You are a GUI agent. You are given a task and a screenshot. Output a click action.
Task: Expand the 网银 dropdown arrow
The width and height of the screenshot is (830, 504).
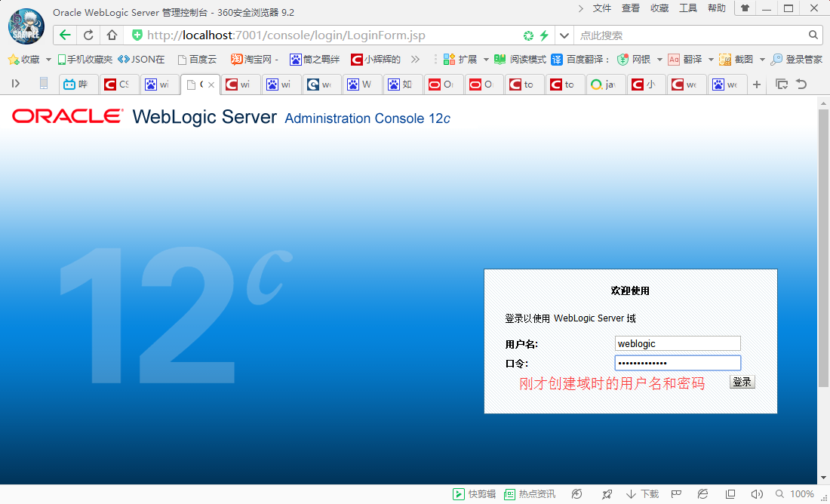tap(659, 60)
